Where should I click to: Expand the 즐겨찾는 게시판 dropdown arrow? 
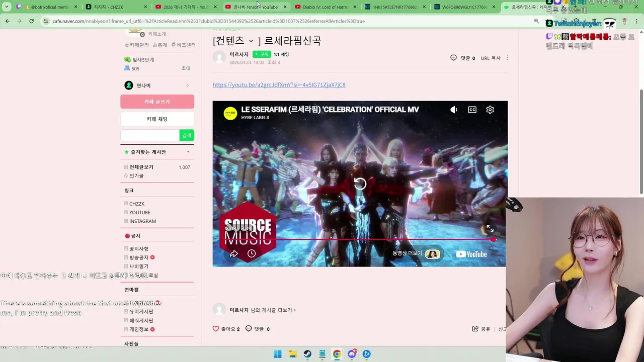[188, 152]
